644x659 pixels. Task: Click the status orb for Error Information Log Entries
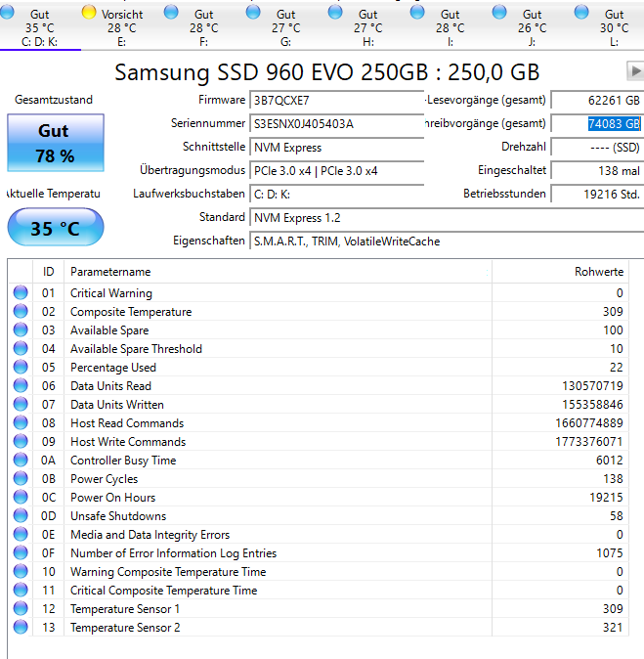[x=21, y=552]
